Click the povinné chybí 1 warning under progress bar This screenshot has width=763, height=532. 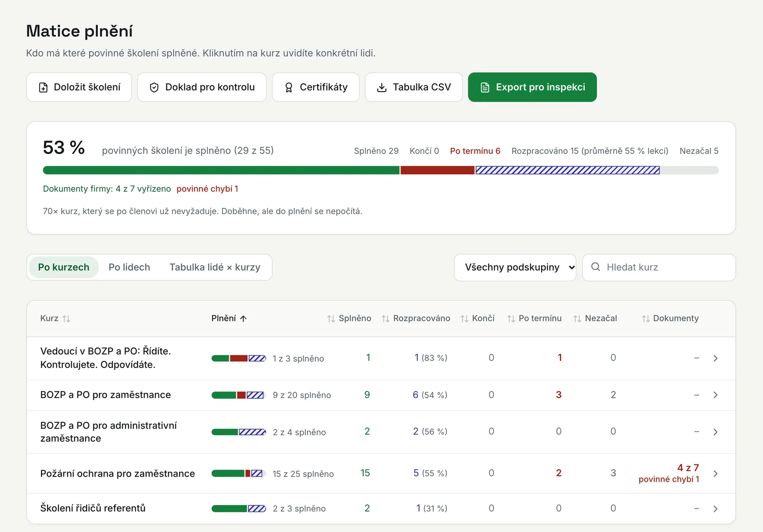pyautogui.click(x=207, y=189)
